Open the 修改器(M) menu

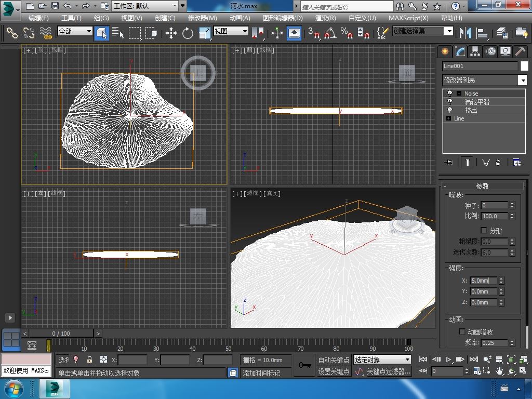tap(202, 18)
